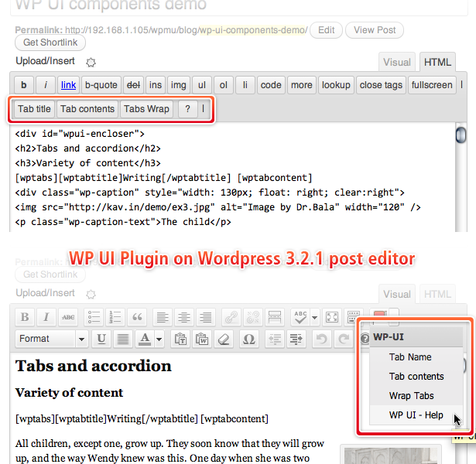The height and width of the screenshot is (464, 476).
Task: Click the Bold icon in visual editor toolbar
Action: [x=25, y=317]
